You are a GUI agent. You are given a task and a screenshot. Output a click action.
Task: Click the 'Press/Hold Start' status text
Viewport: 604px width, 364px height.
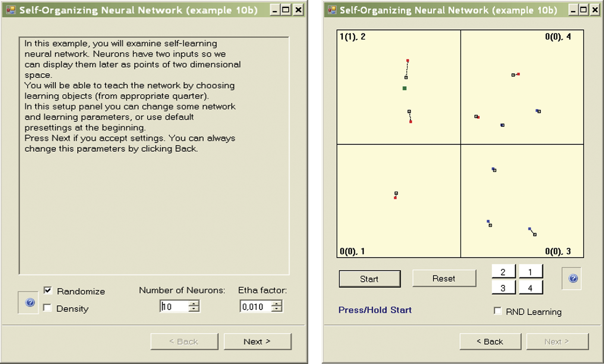pos(375,310)
